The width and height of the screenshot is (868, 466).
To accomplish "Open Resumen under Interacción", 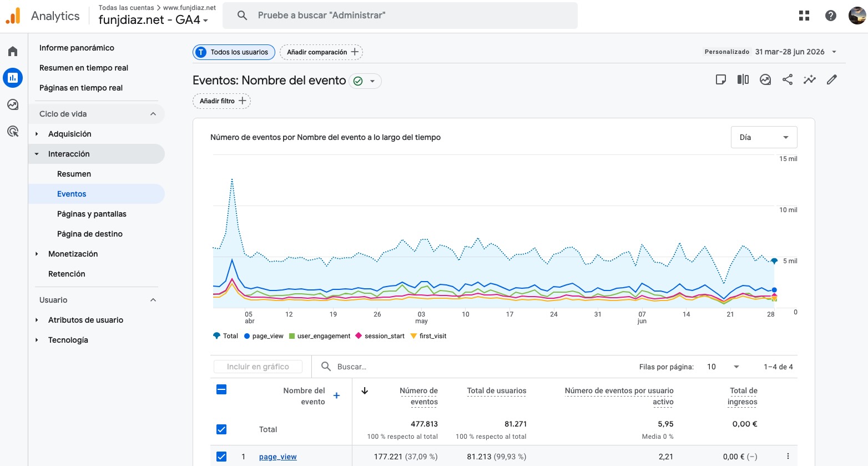I will click(x=74, y=174).
